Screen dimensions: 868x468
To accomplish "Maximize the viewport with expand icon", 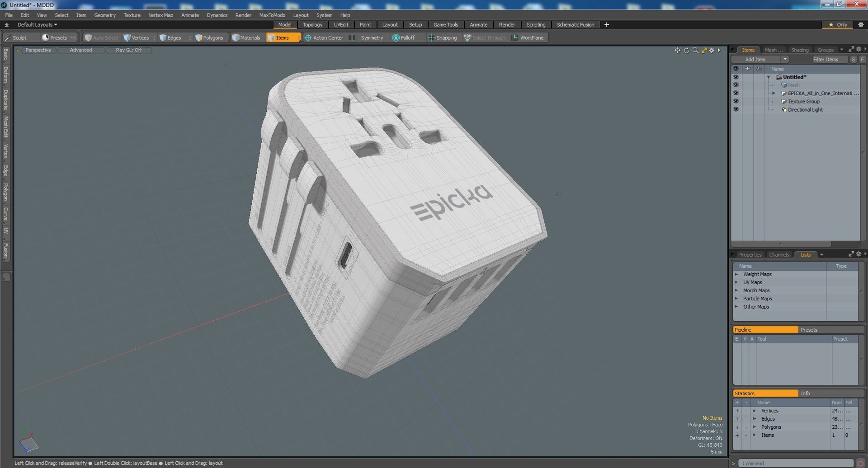I will tap(704, 50).
